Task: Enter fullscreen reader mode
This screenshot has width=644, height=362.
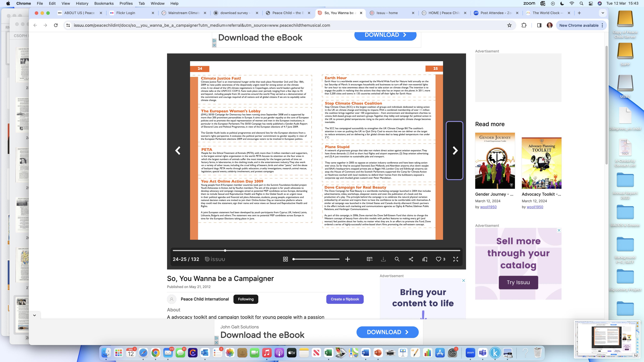Action: point(456,259)
